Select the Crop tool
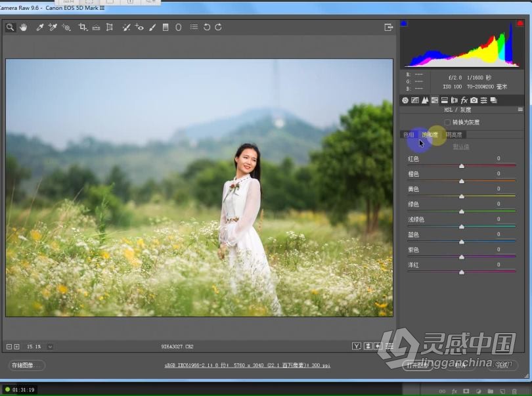This screenshot has height=396, width=532. click(83, 27)
